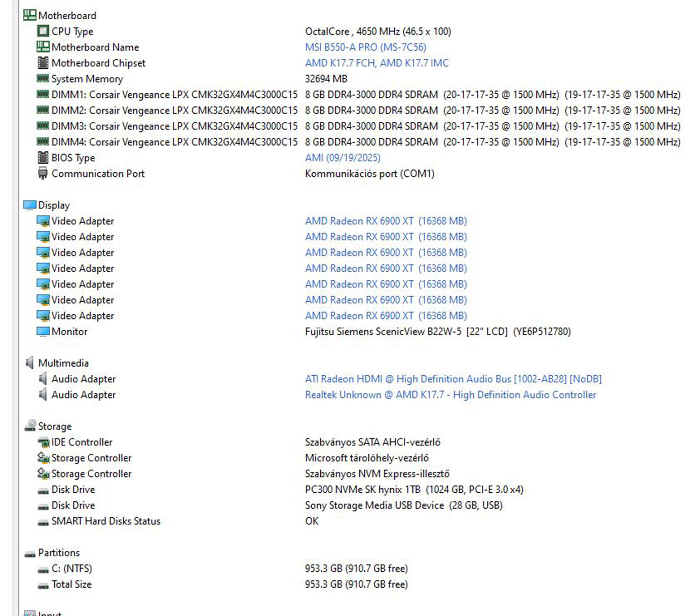Select the DIMM3 Corsair Vengeance label
Image resolution: width=685 pixels, height=616 pixels.
(x=175, y=126)
